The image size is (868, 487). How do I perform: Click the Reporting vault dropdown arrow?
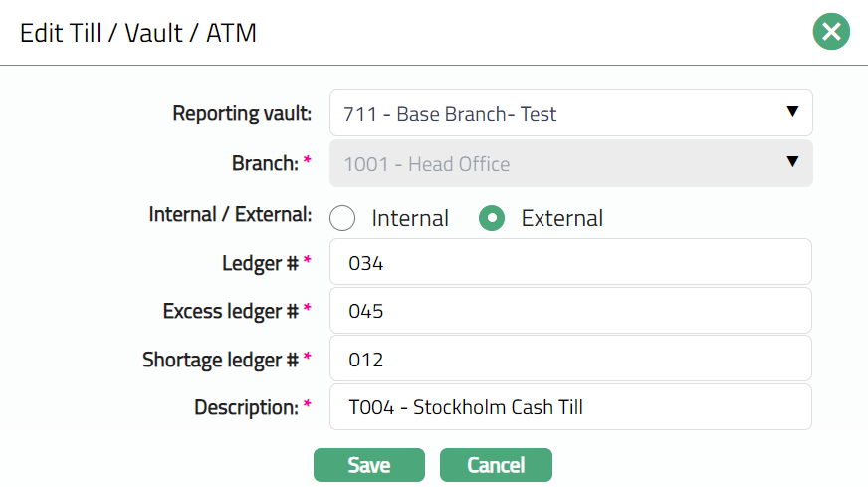(792, 112)
